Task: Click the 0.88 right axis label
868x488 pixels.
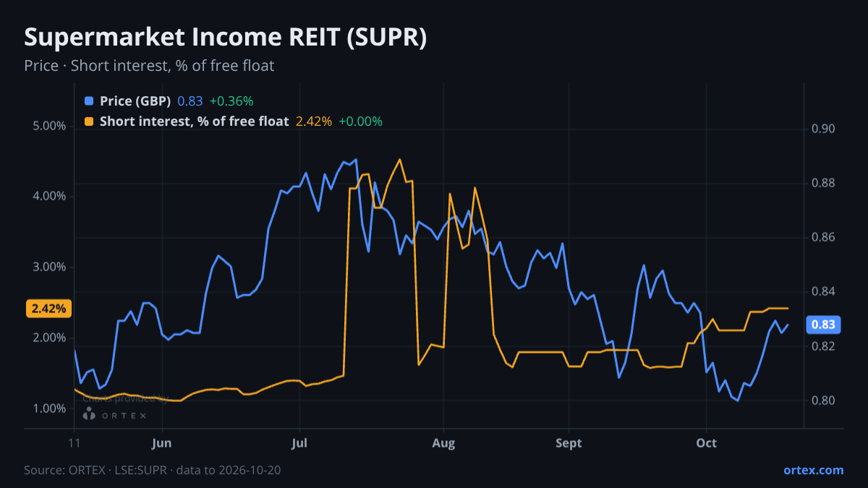Action: click(823, 183)
